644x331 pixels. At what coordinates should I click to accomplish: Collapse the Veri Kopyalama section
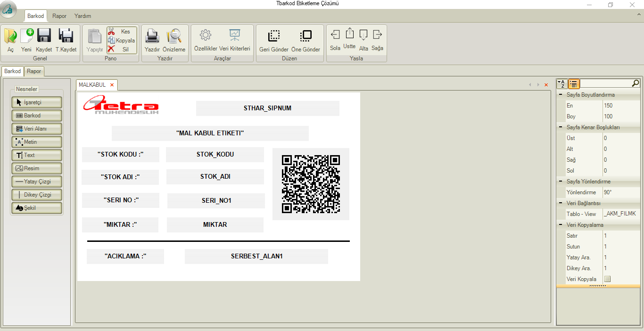pos(561,225)
